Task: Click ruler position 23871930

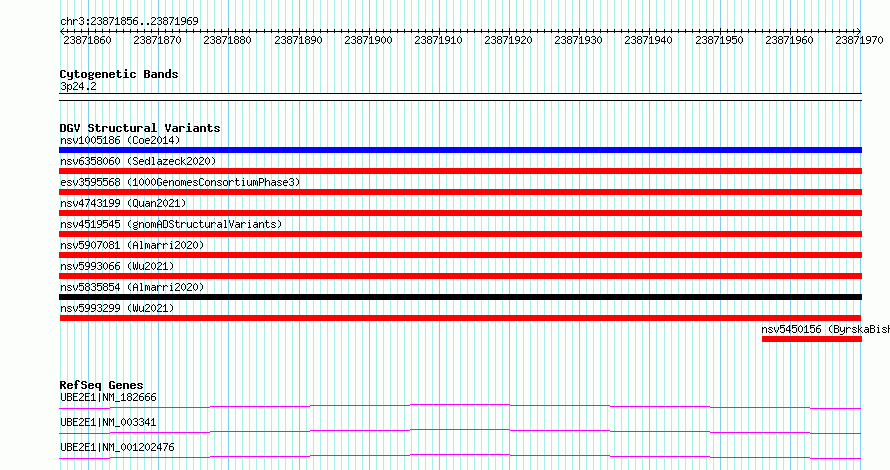Action: pos(578,40)
